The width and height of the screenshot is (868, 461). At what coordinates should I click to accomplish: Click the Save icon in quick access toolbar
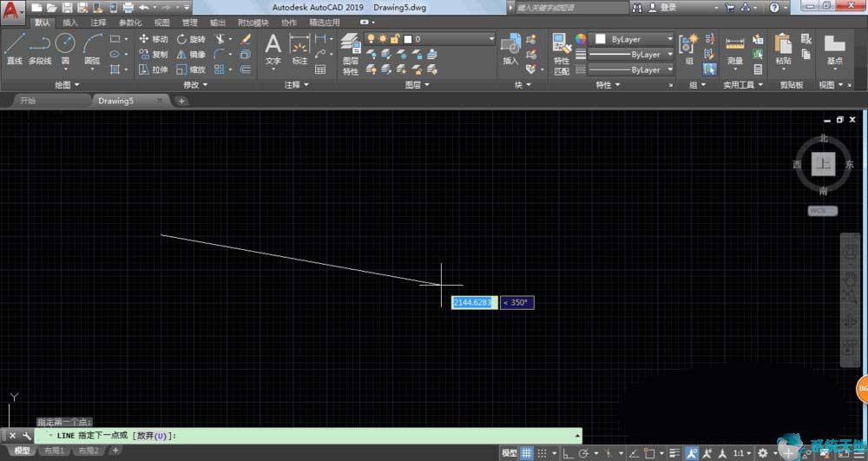click(x=67, y=8)
